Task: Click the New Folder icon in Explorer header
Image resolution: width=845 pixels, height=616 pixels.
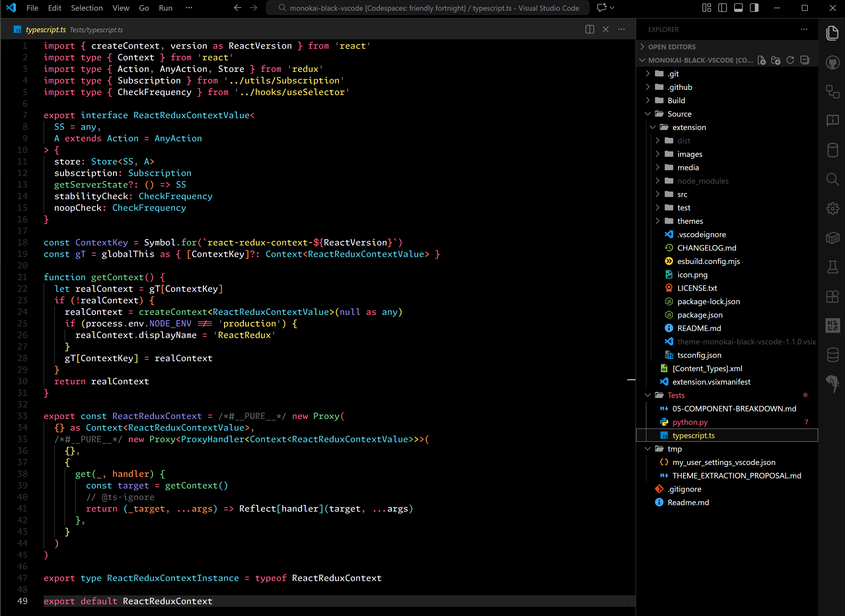Action: pyautogui.click(x=776, y=60)
